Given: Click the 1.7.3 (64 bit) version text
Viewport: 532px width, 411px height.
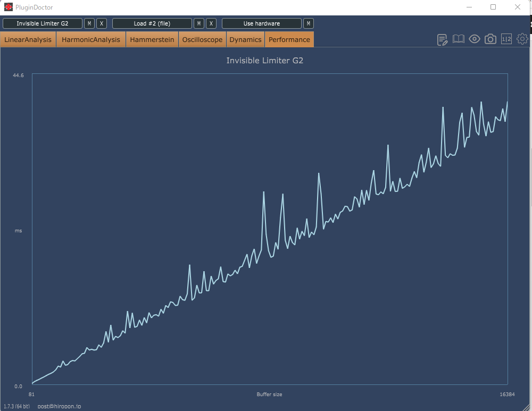Looking at the screenshot, I should [17, 406].
